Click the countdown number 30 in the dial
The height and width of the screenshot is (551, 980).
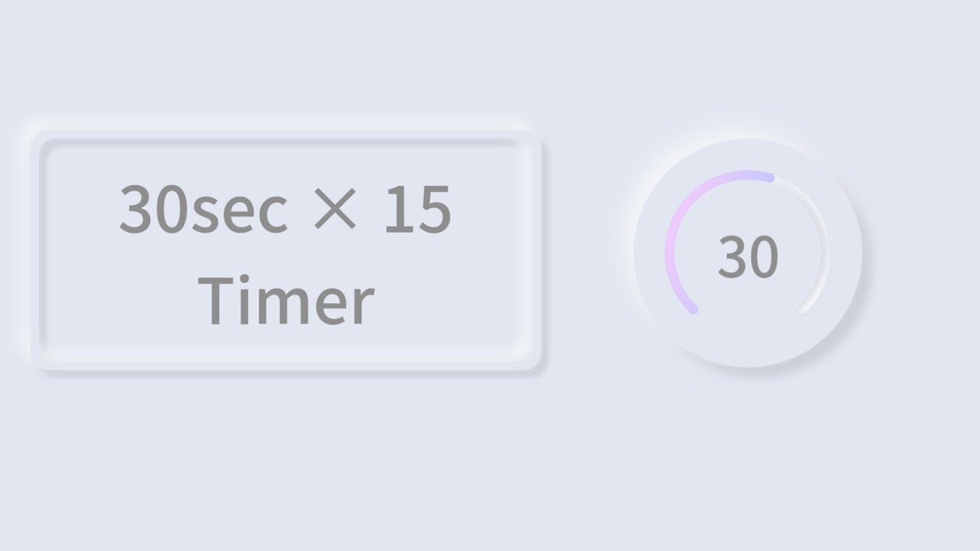coord(748,257)
